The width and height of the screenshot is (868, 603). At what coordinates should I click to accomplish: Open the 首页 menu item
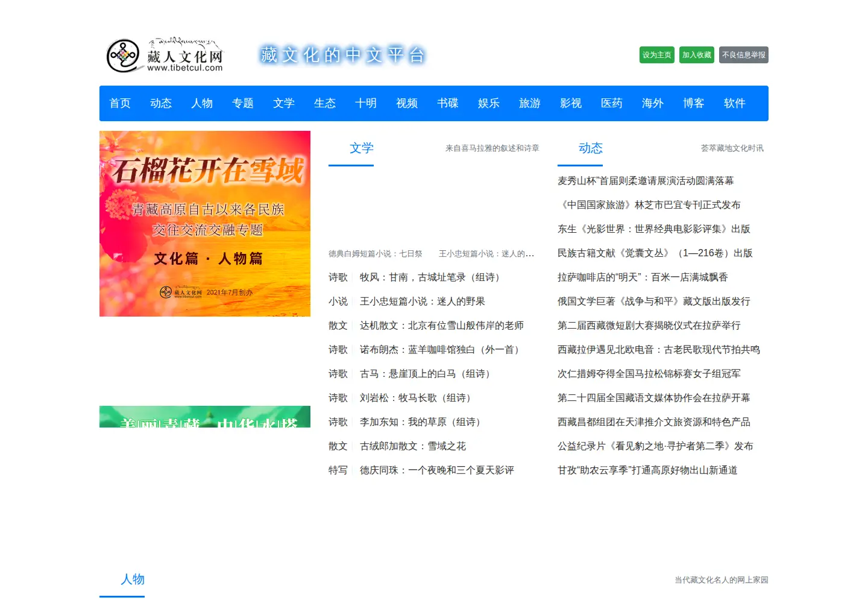coord(120,103)
